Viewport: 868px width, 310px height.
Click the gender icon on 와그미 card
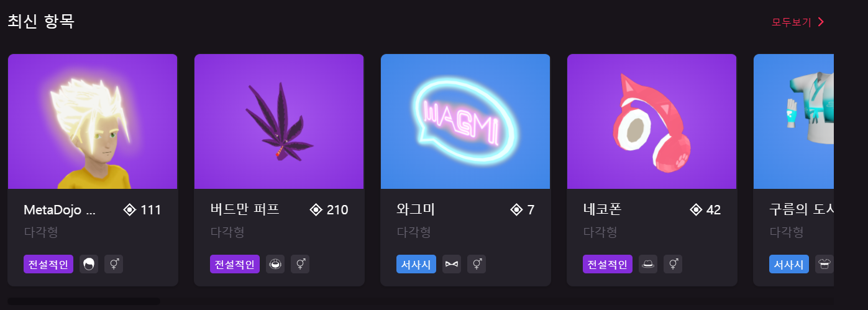point(477,264)
